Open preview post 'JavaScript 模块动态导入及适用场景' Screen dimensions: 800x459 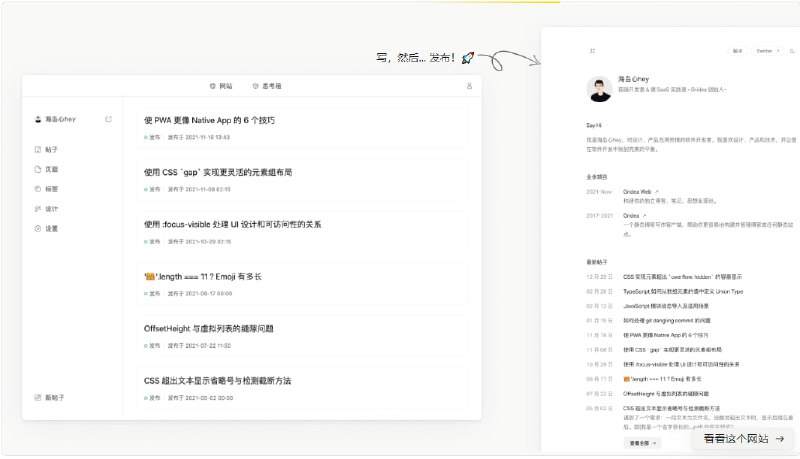tap(666, 306)
